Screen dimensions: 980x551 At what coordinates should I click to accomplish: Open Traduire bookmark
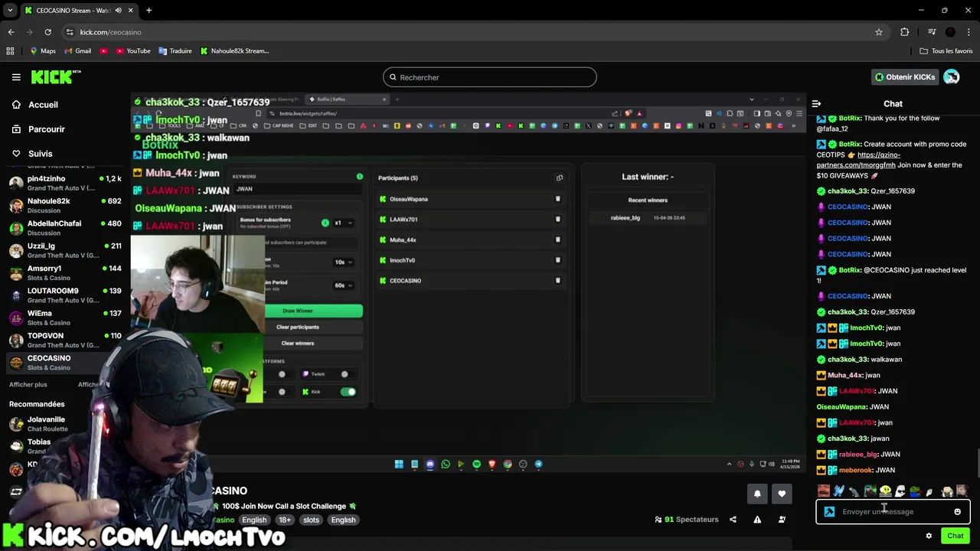coord(175,51)
